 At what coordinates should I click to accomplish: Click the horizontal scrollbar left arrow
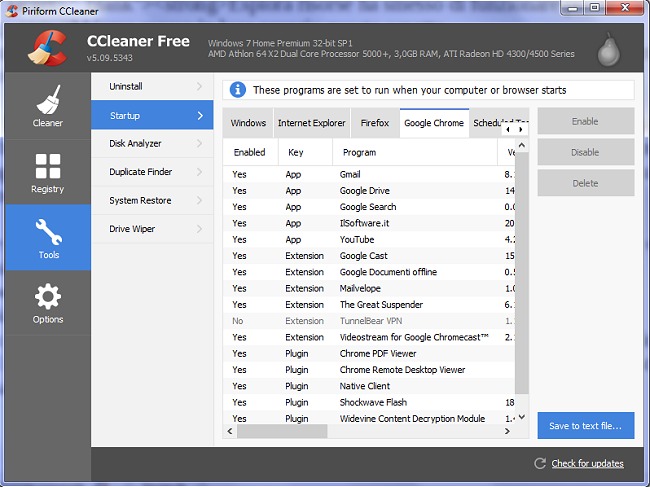pos(230,431)
